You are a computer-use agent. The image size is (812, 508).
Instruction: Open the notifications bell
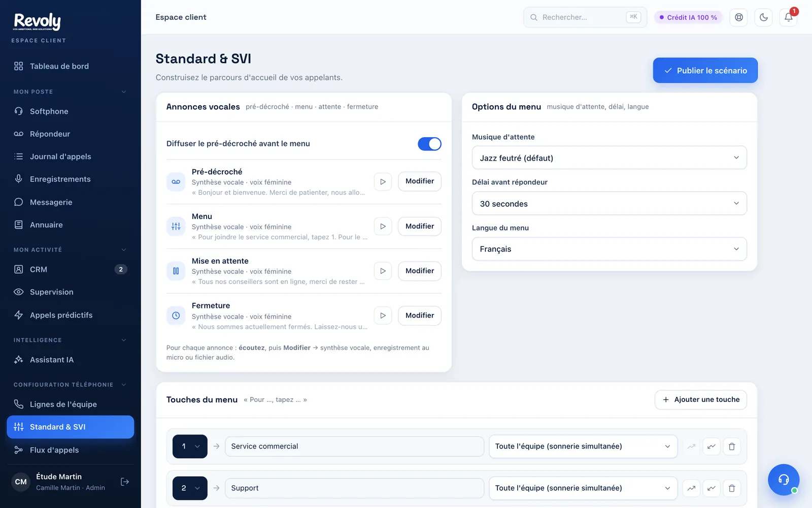788,17
